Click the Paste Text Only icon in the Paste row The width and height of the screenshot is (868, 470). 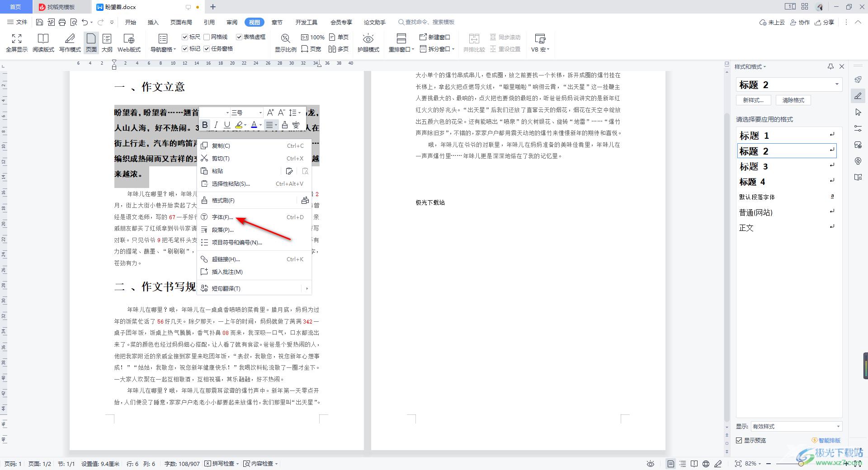[x=305, y=171]
